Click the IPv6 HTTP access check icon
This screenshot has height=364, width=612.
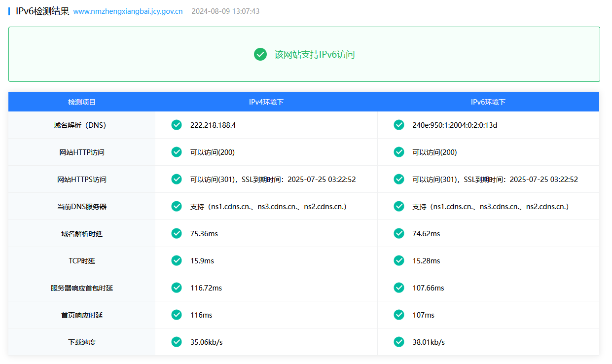(399, 152)
